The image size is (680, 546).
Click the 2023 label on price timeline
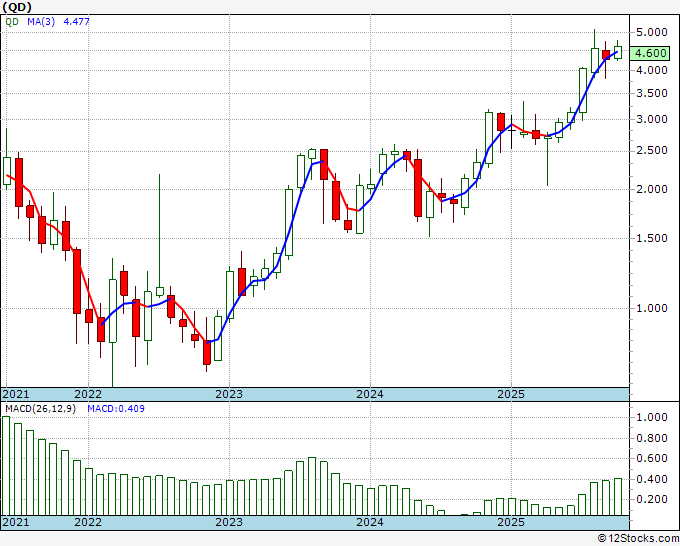[229, 394]
